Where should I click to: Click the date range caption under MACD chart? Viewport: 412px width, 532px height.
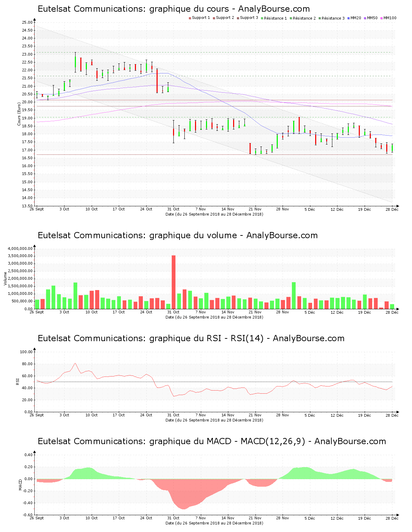[x=214, y=523]
